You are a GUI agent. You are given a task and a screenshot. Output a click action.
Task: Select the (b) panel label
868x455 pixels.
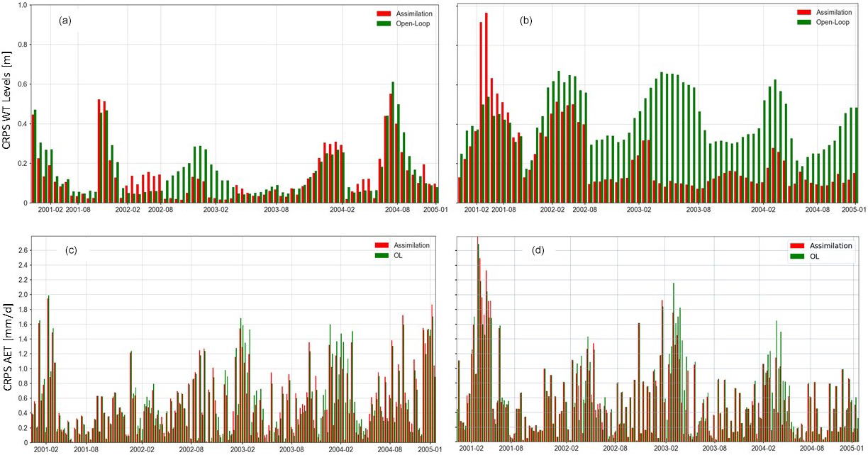tap(525, 21)
